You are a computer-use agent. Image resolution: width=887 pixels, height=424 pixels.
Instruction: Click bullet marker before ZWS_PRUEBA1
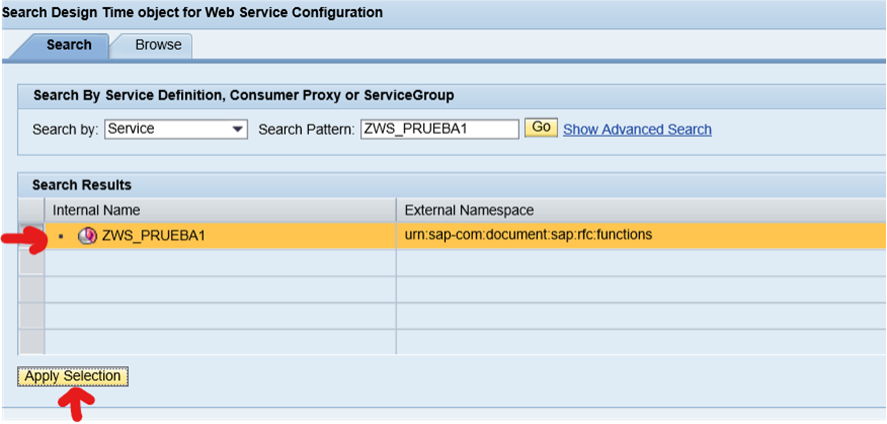point(61,236)
